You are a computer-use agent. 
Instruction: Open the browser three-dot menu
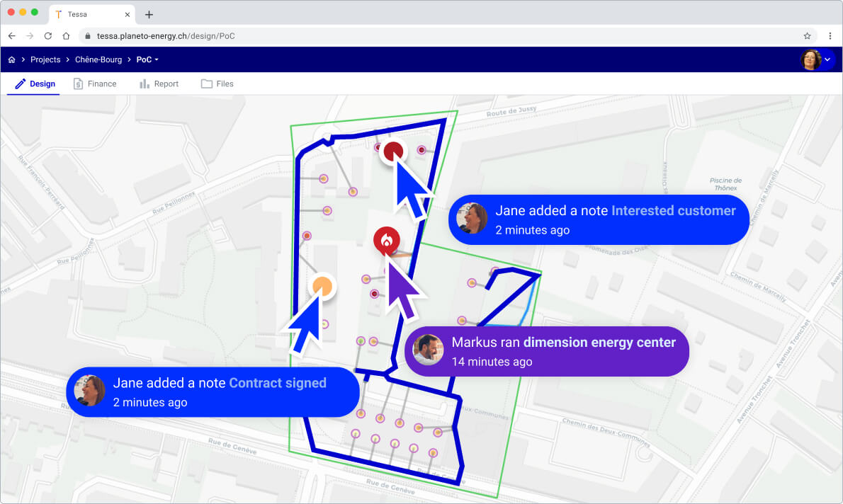click(x=830, y=35)
